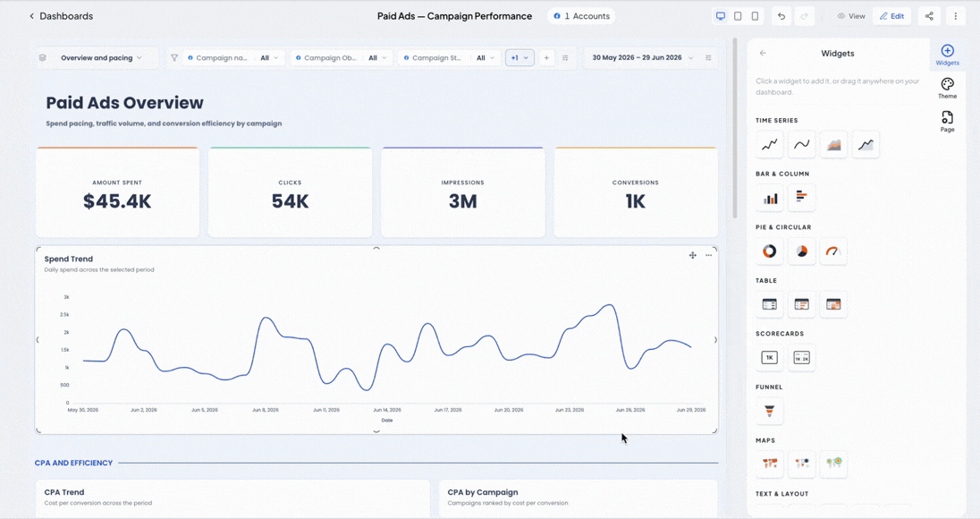Open the Page side tab
Viewport: 980px width, 519px height.
click(947, 122)
